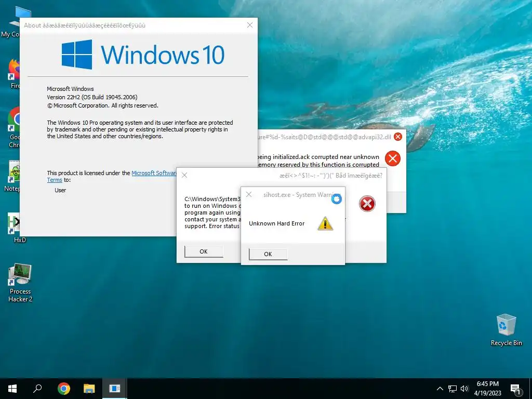Screen dimensions: 532x399
Task: Select the Google Chrome desktop shortcut
Action: point(14,127)
